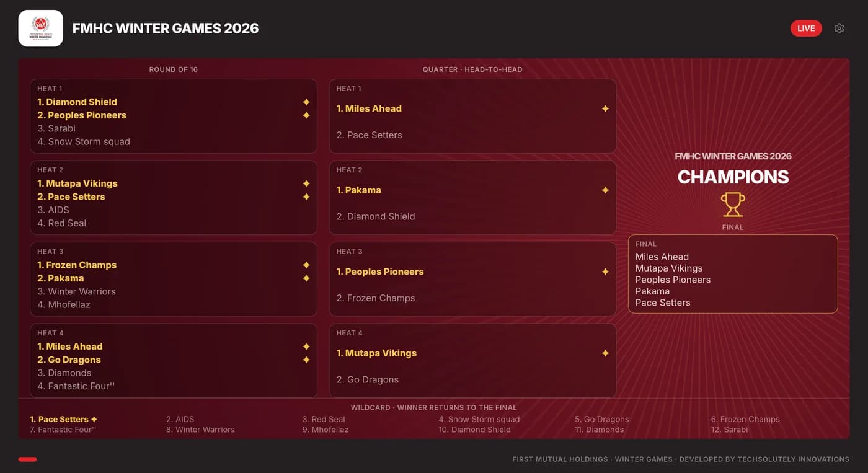Select '1. Peoples Pioneers' in Quarter Heat 3

coord(380,272)
